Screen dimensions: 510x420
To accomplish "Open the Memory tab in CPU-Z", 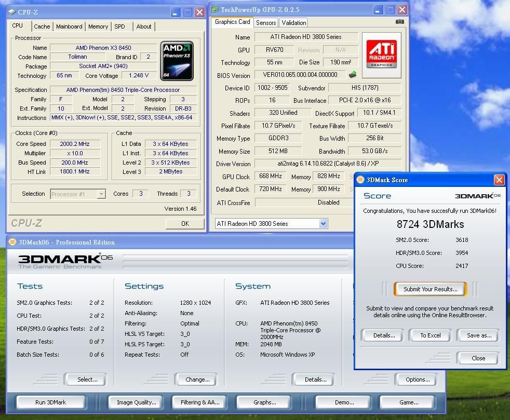I will [x=98, y=26].
